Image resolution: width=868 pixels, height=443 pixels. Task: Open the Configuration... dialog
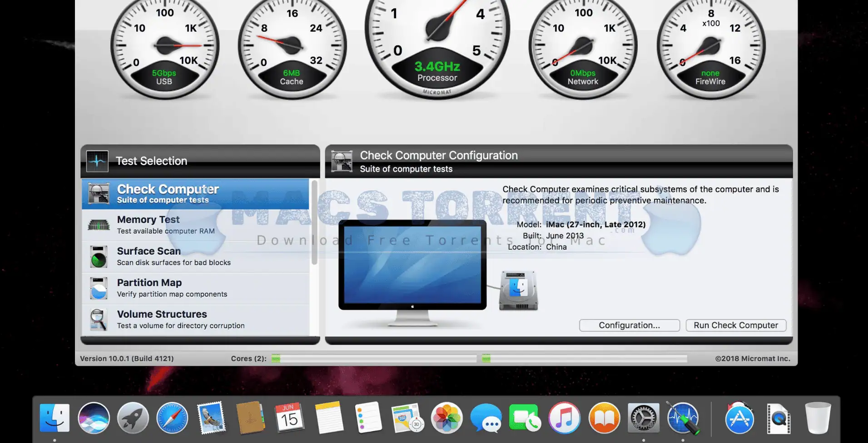coord(630,325)
